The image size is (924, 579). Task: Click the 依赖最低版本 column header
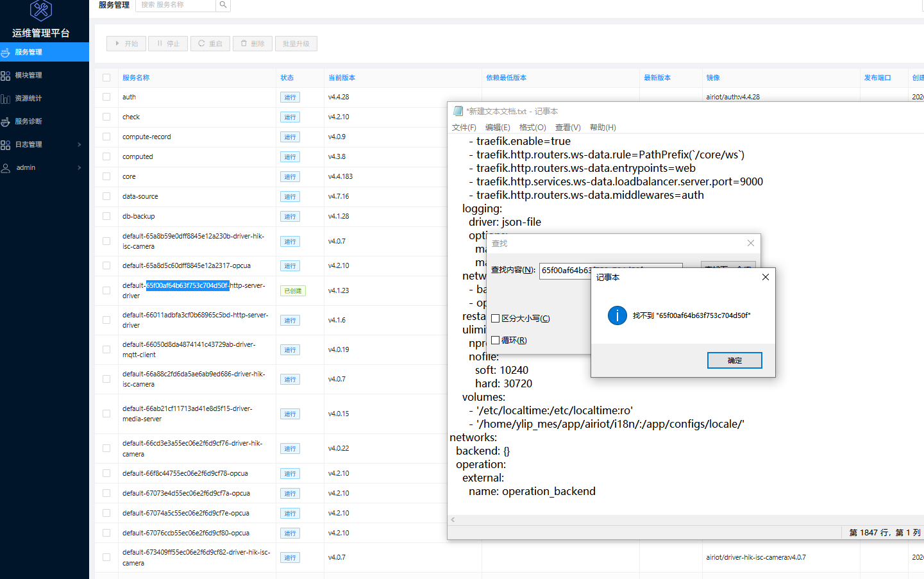click(x=506, y=78)
